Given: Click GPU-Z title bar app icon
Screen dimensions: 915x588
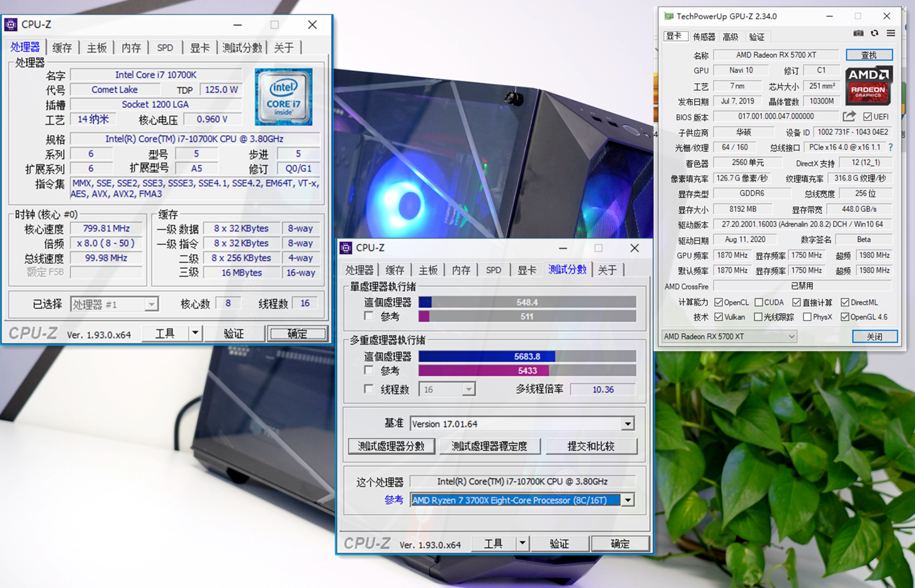Looking at the screenshot, I should 669,16.
